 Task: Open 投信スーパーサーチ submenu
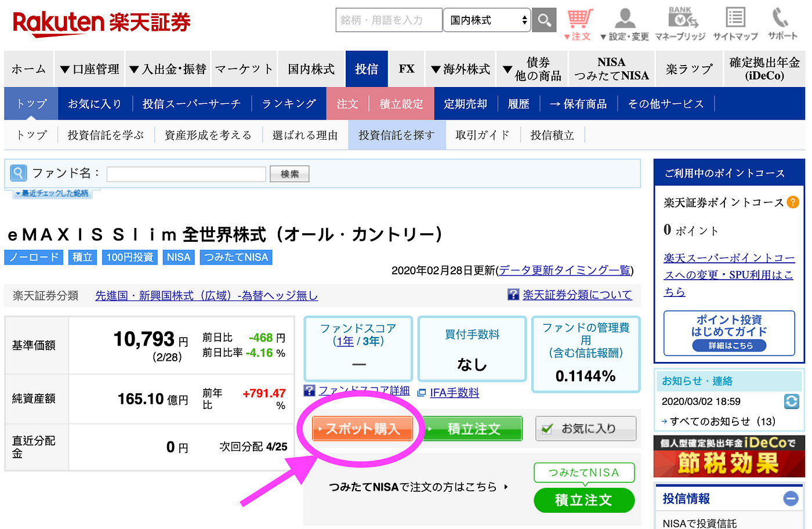(191, 104)
